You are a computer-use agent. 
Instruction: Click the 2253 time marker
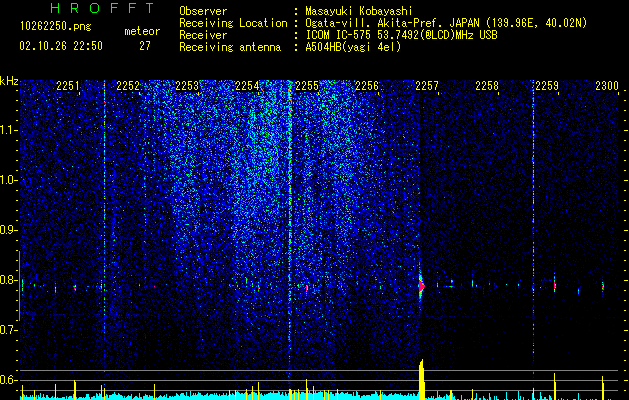pos(187,86)
